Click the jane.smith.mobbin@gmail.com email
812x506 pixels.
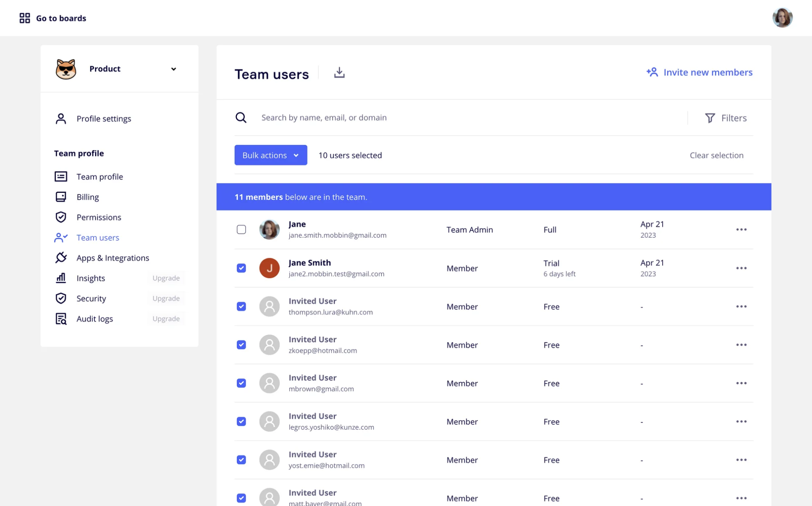click(x=337, y=235)
